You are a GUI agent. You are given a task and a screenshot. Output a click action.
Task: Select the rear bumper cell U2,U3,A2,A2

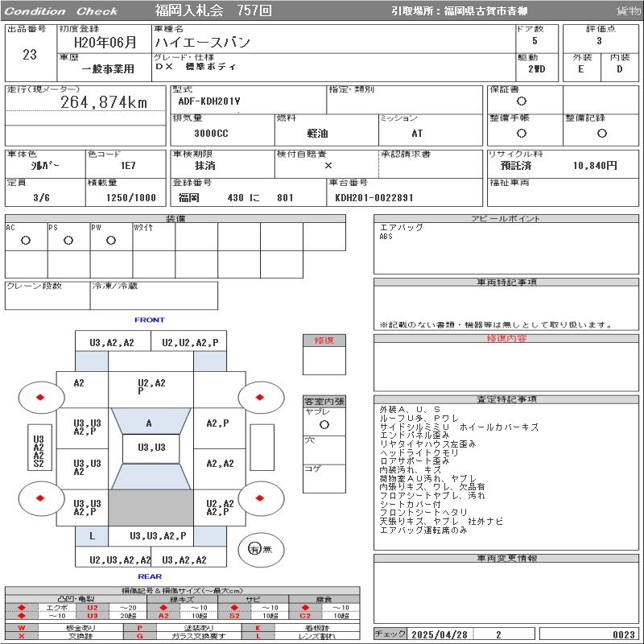pos(113,559)
